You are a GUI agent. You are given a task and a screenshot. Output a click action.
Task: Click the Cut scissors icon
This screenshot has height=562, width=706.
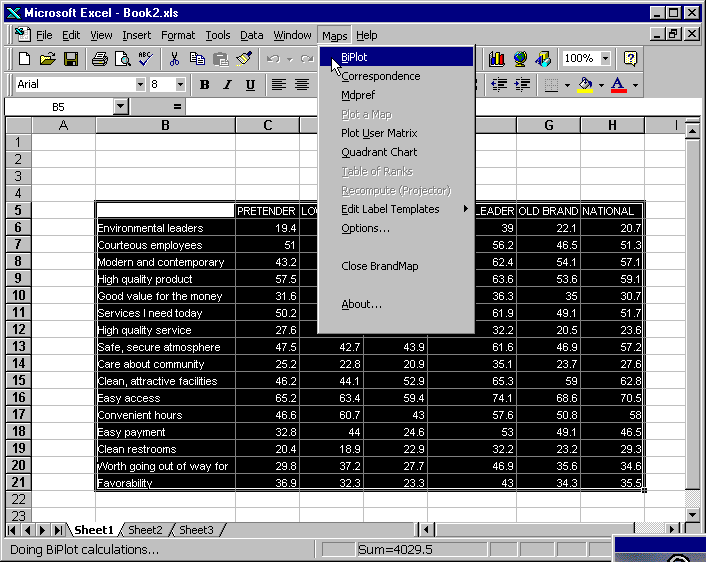point(174,59)
